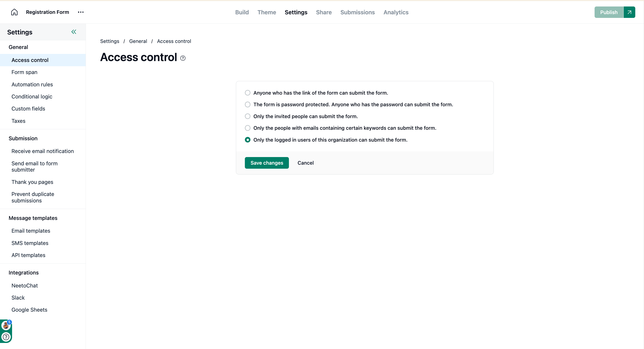
Task: Open the Submissions tab
Action: 357,12
